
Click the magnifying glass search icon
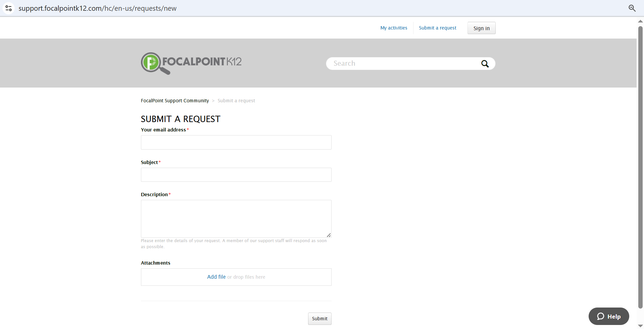coord(485,64)
